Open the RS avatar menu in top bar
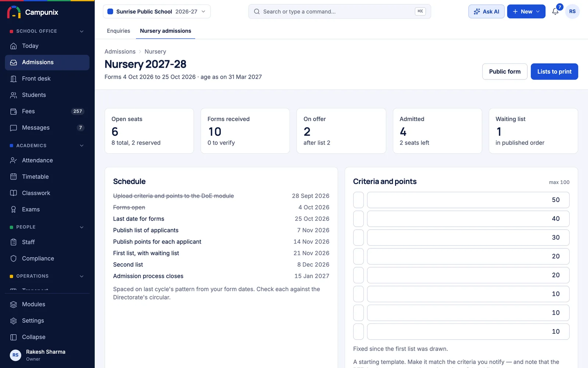588x368 pixels. [572, 11]
